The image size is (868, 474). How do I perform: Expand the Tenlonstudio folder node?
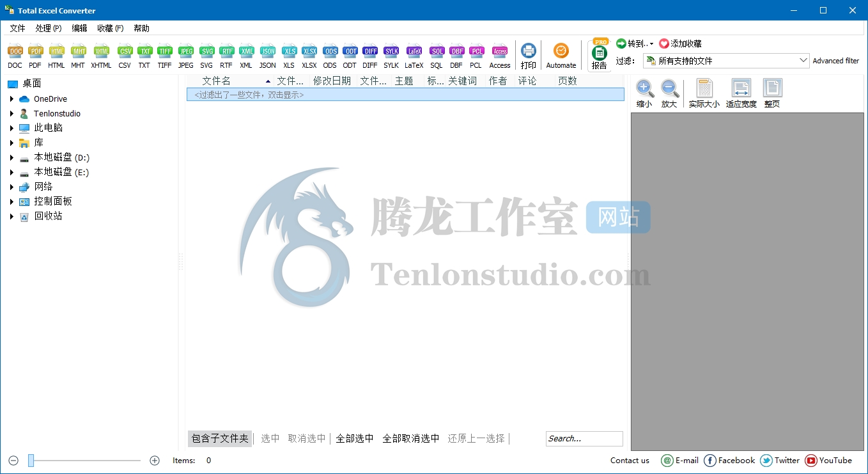[12, 113]
